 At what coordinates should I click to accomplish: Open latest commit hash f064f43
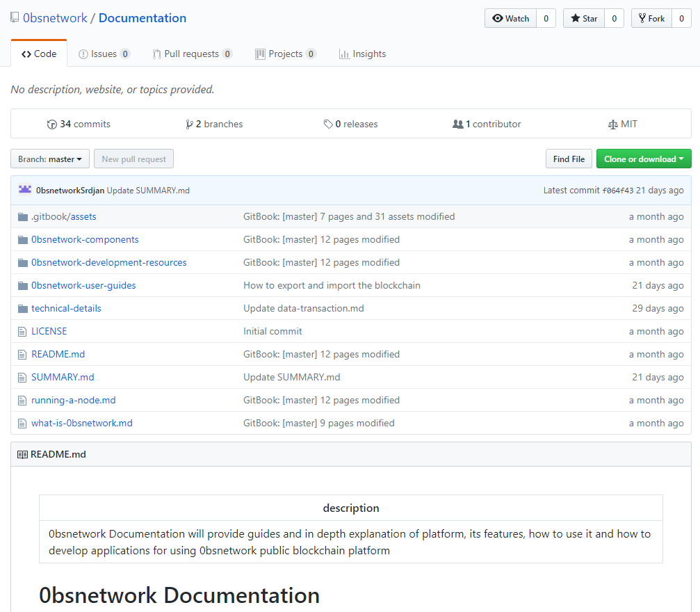(618, 191)
